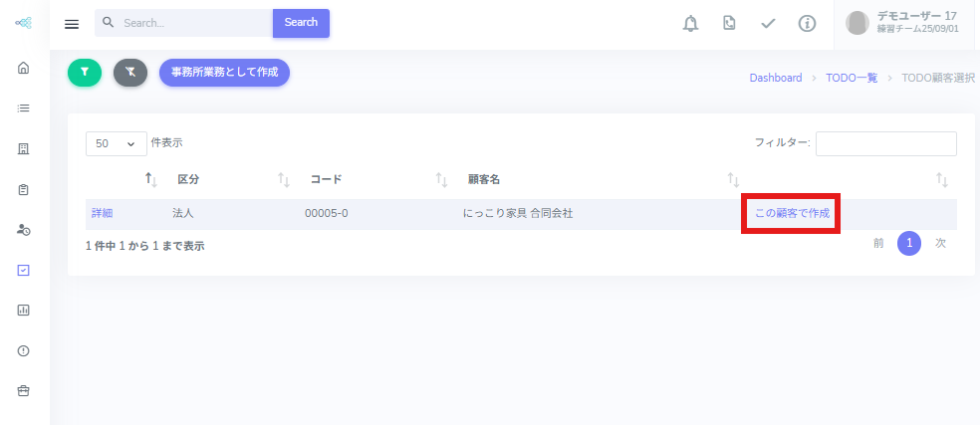Open the document icon in the header
Viewport: 980px width, 425px height.
729,24
